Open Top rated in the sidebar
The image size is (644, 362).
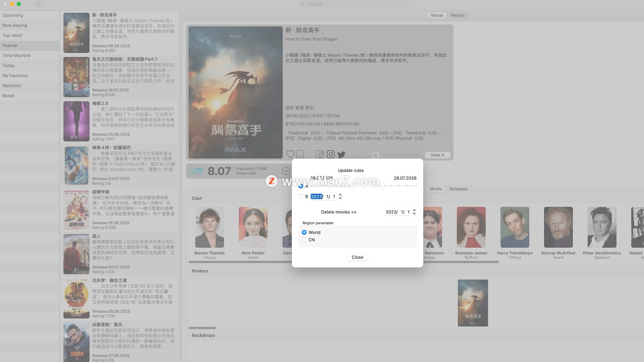pyautogui.click(x=30, y=35)
